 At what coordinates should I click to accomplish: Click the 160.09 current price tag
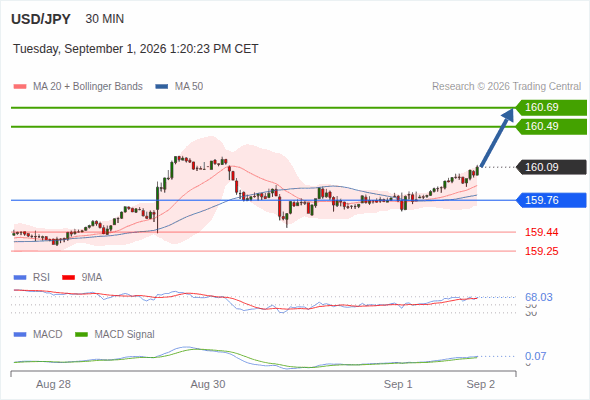coord(551,167)
